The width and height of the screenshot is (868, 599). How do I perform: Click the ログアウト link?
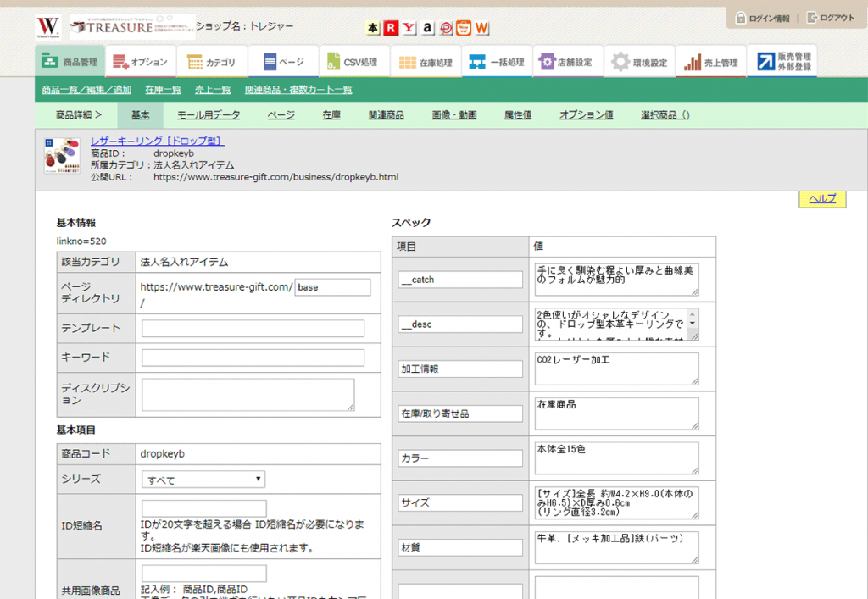(x=831, y=18)
